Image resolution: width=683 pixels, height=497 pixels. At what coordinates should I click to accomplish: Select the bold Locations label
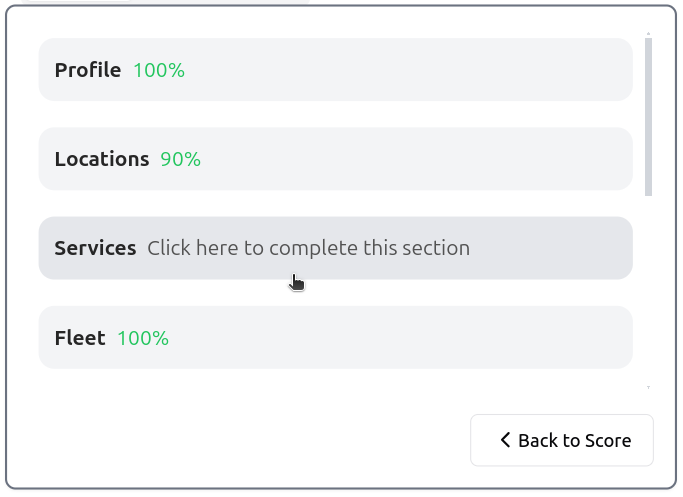[x=102, y=159]
